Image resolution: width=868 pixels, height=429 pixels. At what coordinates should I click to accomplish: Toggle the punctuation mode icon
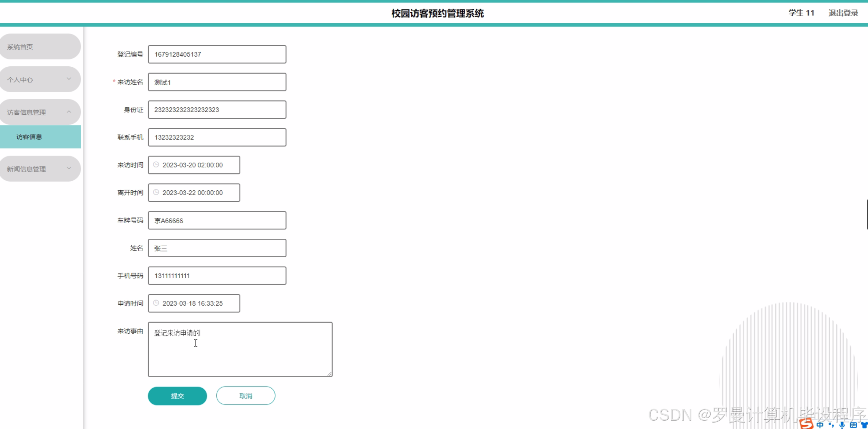(831, 425)
